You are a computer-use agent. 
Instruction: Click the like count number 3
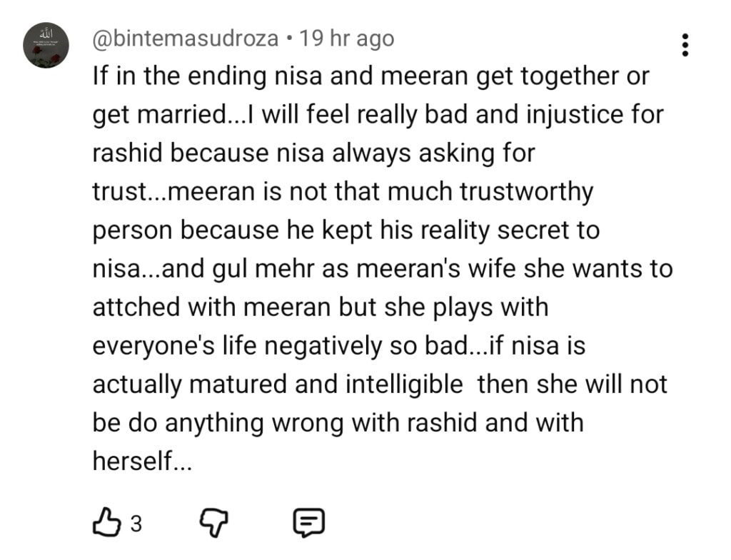136,524
